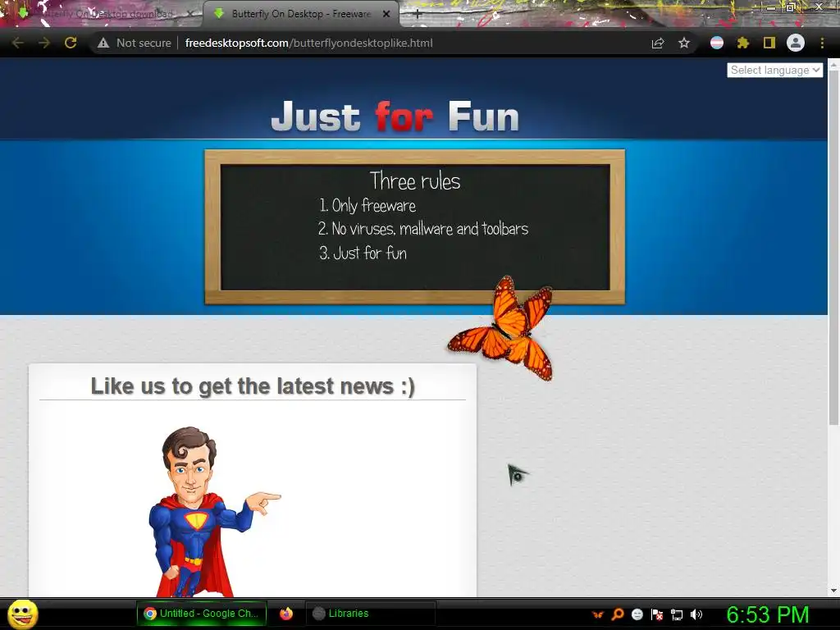840x630 pixels.
Task: Switch to Butterfly On Desktop download tab
Action: coord(102,15)
